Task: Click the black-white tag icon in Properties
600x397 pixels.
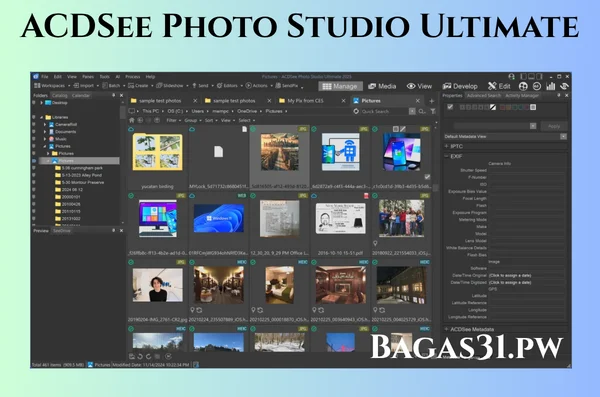Action: click(x=493, y=107)
